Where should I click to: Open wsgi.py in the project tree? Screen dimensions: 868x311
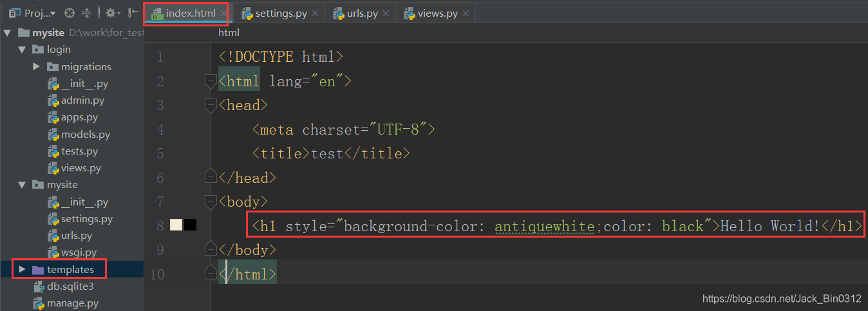tap(79, 252)
